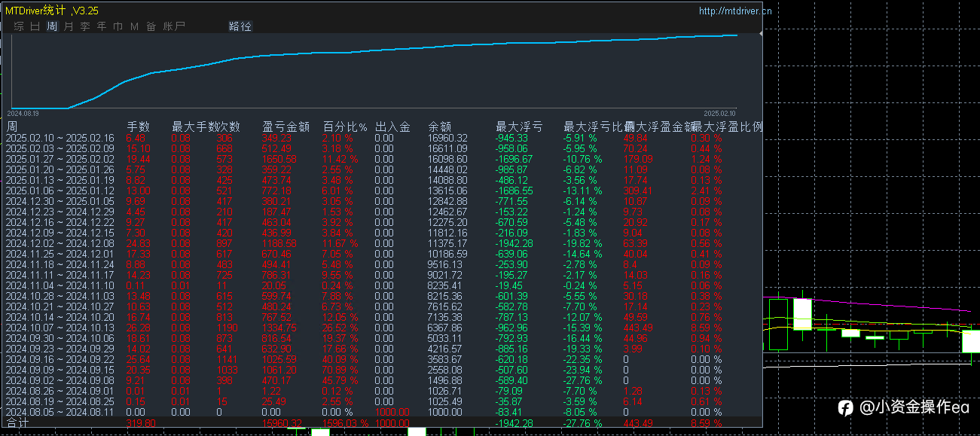Viewport: 980px width, 436px height.
Task: Click the 盈亏金额 column header
Action: [285, 127]
